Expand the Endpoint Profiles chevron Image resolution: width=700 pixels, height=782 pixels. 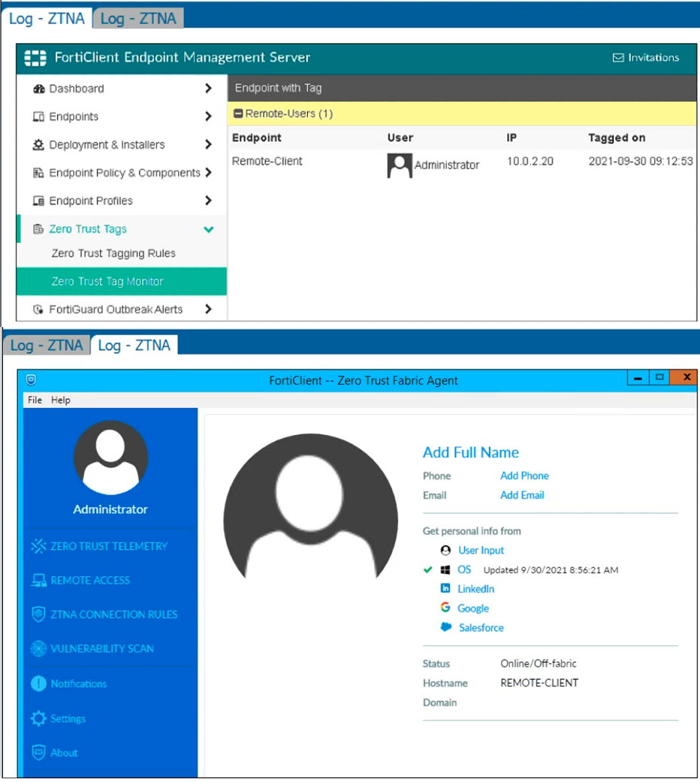pos(208,201)
